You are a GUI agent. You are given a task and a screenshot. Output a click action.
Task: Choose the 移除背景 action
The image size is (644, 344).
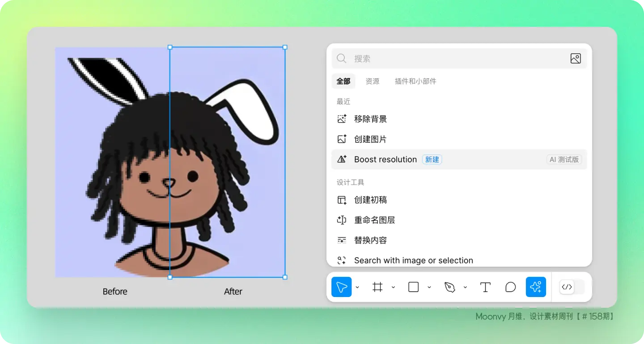[370, 119]
